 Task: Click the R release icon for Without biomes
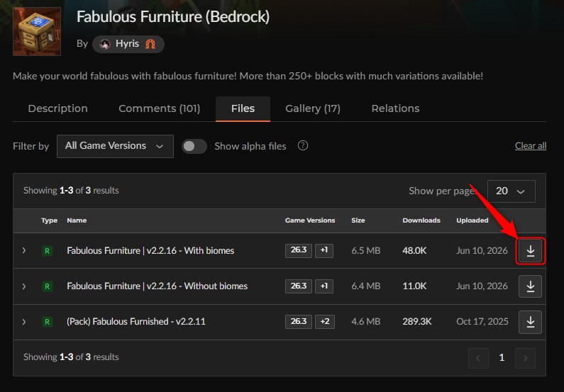pyautogui.click(x=47, y=286)
